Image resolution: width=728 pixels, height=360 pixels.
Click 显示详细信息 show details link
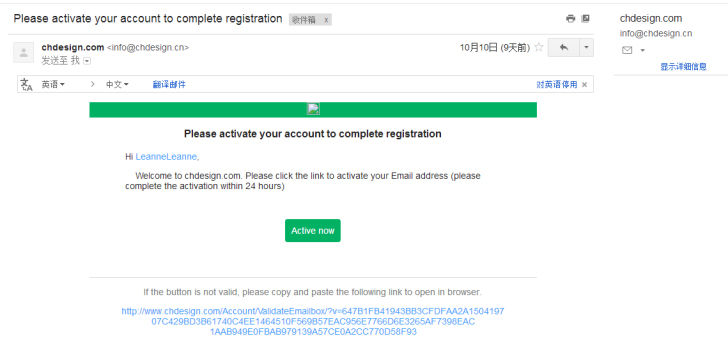click(x=683, y=67)
